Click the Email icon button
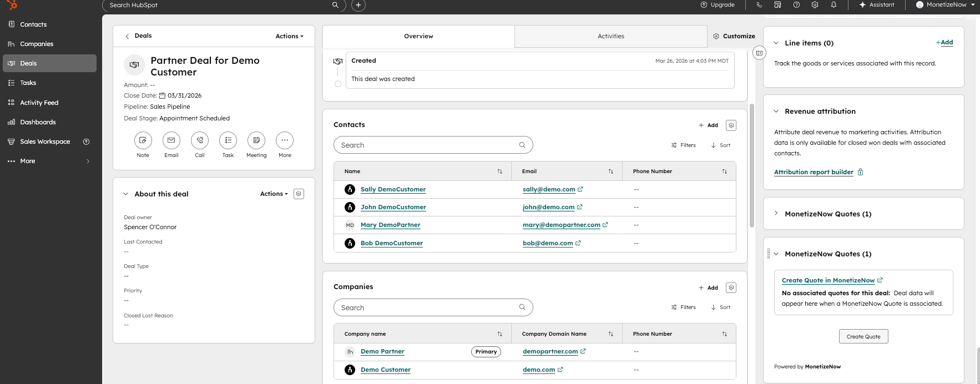The width and height of the screenshot is (980, 384). [171, 140]
